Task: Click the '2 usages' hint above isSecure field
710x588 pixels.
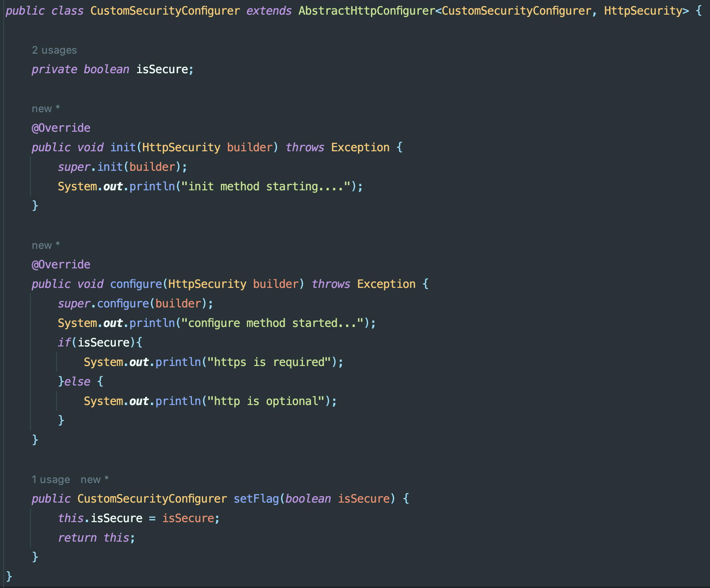Action: (54, 50)
